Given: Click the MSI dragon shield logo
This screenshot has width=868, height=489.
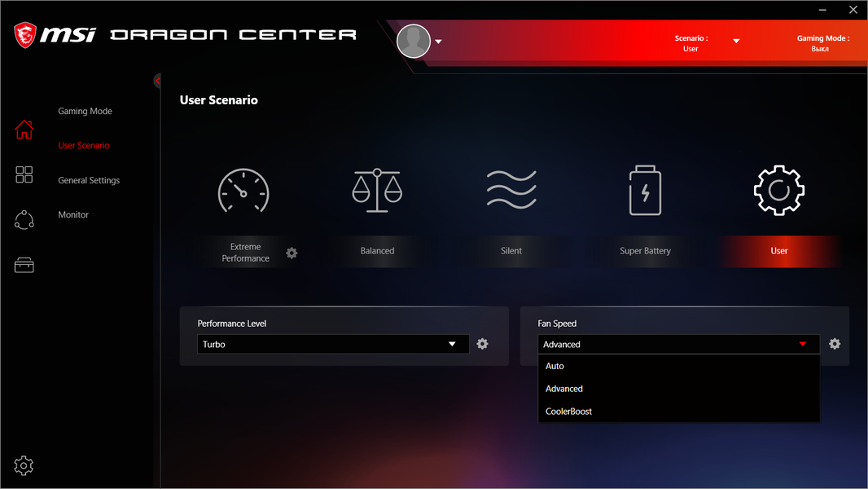Looking at the screenshot, I should point(25,35).
